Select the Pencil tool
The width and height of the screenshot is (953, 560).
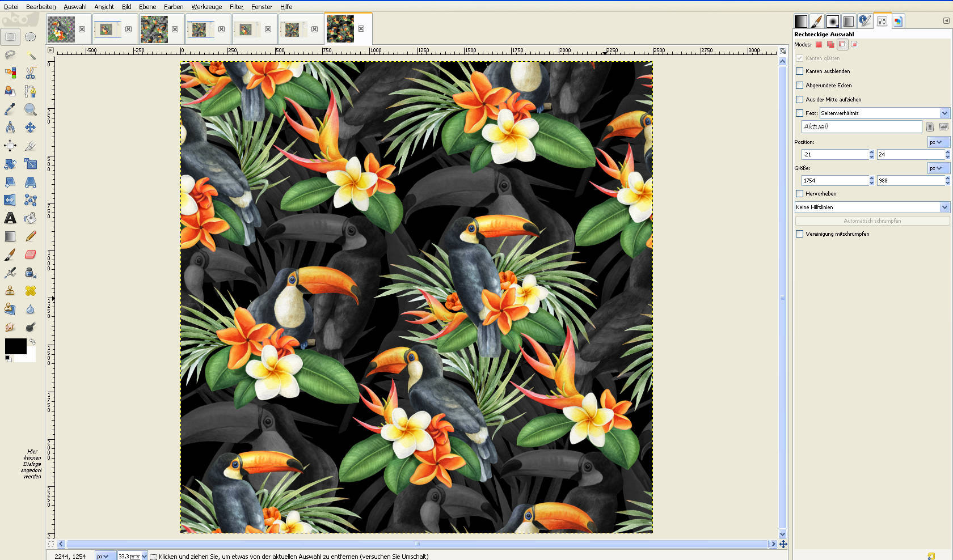[x=31, y=236]
